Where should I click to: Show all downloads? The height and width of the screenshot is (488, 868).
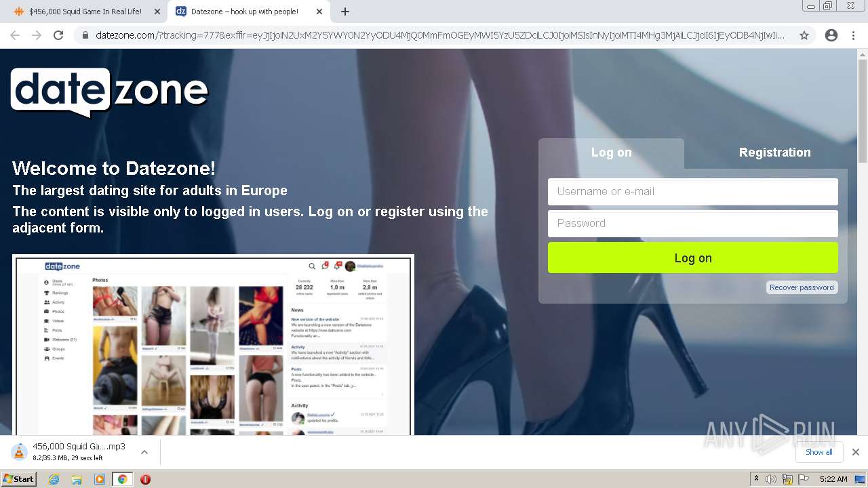(818, 452)
